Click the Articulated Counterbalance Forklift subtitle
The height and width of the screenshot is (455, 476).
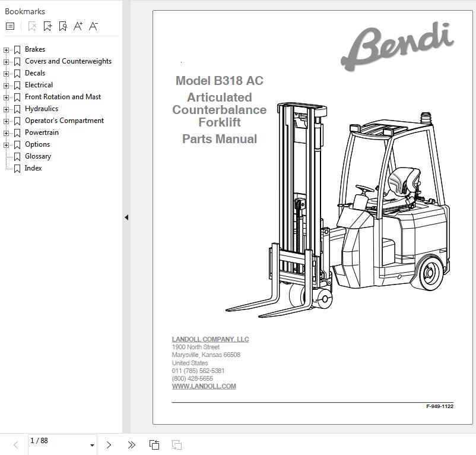[x=220, y=110]
